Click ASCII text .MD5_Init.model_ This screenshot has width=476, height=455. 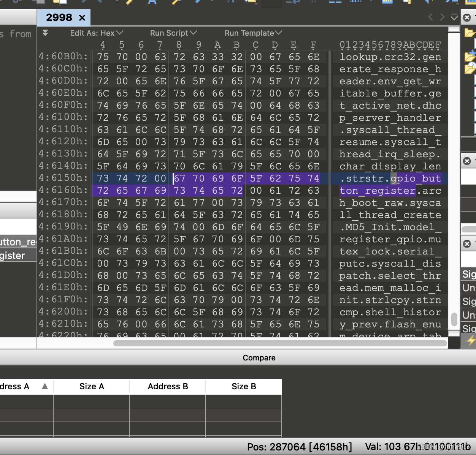pyautogui.click(x=390, y=227)
